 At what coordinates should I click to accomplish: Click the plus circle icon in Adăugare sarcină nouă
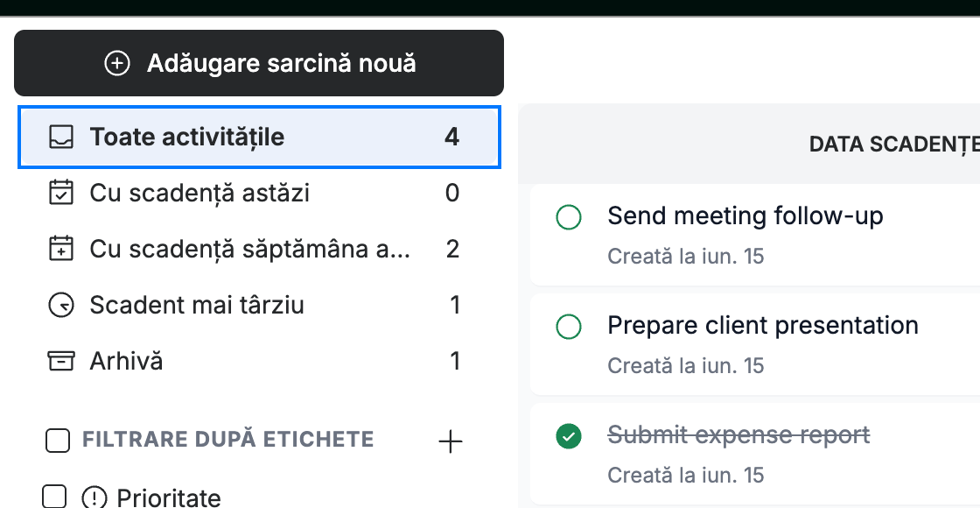tap(117, 63)
